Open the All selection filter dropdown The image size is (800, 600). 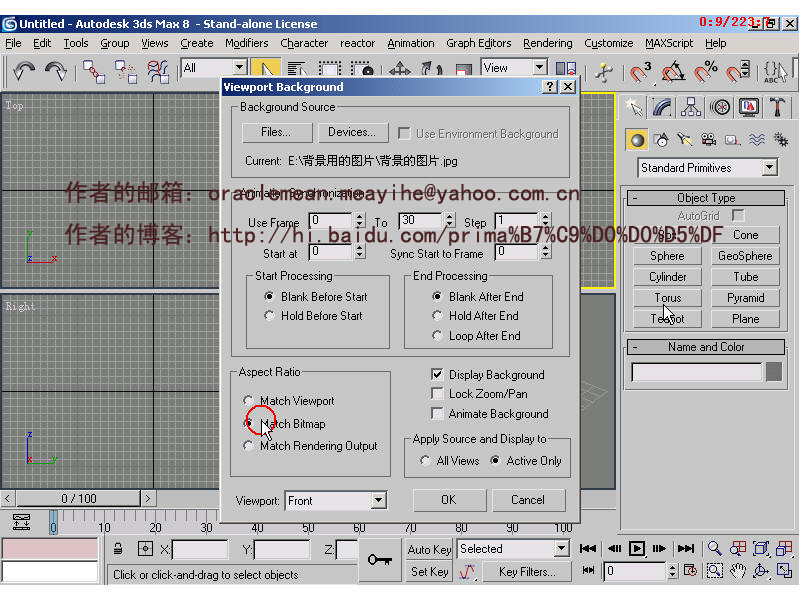[x=239, y=67]
